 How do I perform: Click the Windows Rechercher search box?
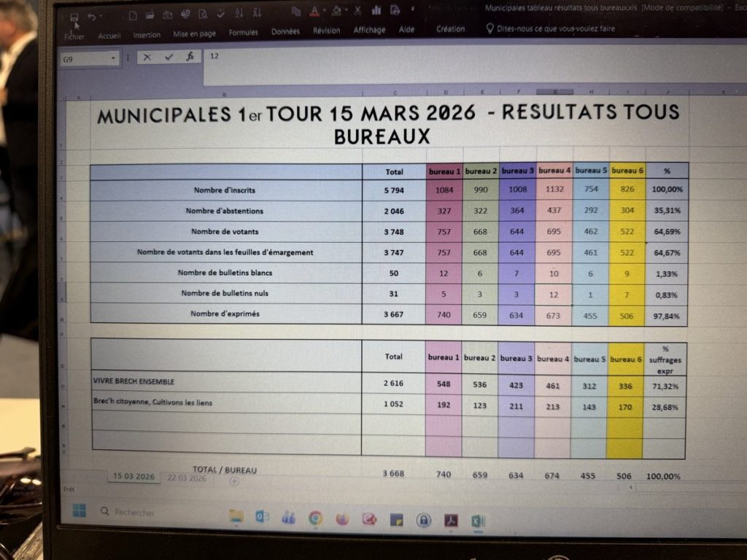[135, 512]
